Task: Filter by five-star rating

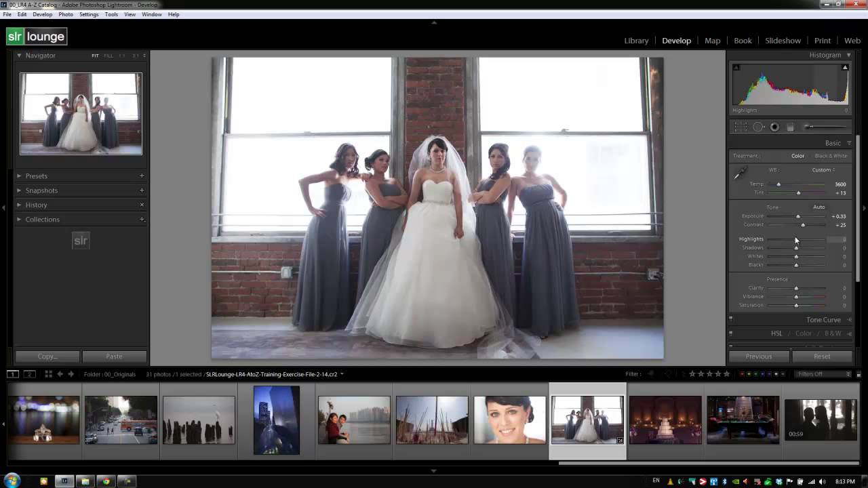Action: (x=727, y=374)
